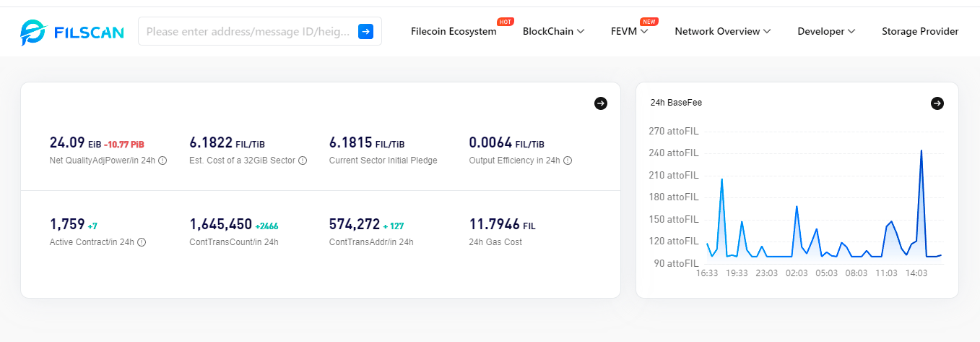Image resolution: width=980 pixels, height=342 pixels.
Task: Click the 24h BaseFee chart title
Action: 676,103
